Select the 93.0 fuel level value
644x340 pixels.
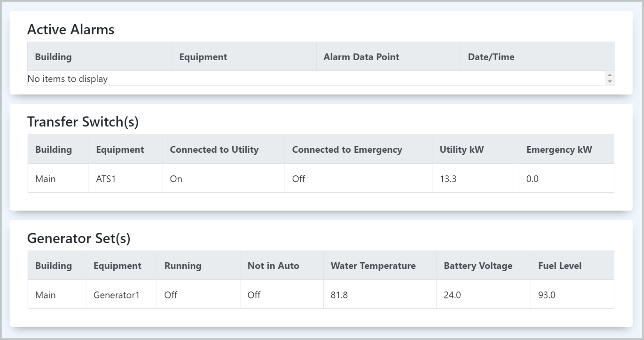pos(547,295)
